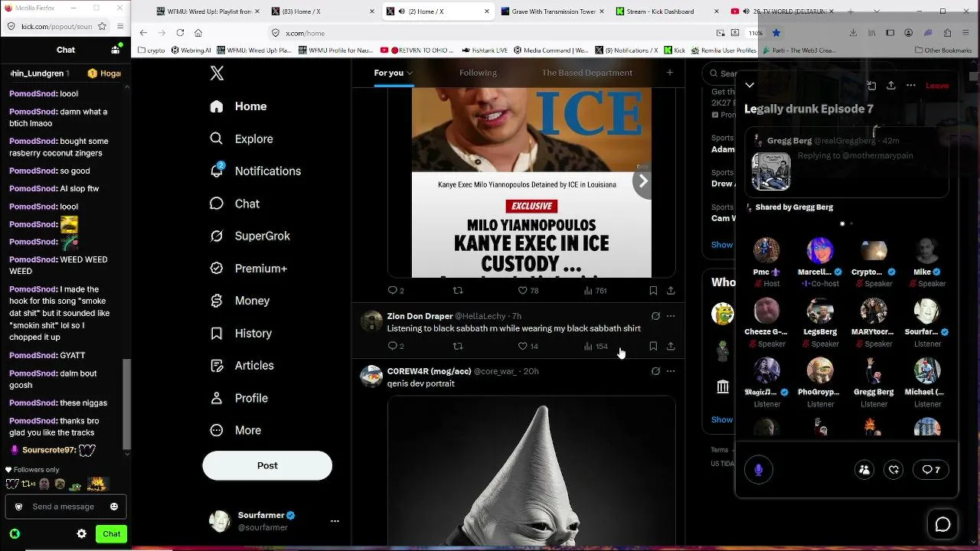Image resolution: width=980 pixels, height=551 pixels.
Task: View analytics for post with 761 views
Action: pos(595,291)
